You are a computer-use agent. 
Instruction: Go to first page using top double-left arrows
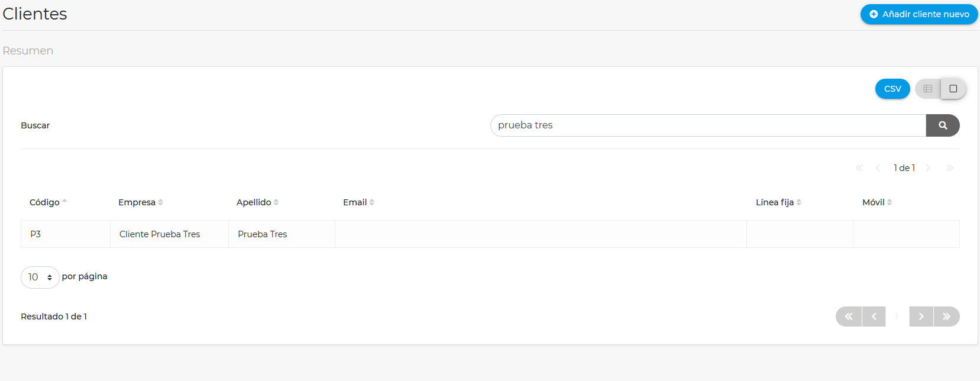coord(859,168)
